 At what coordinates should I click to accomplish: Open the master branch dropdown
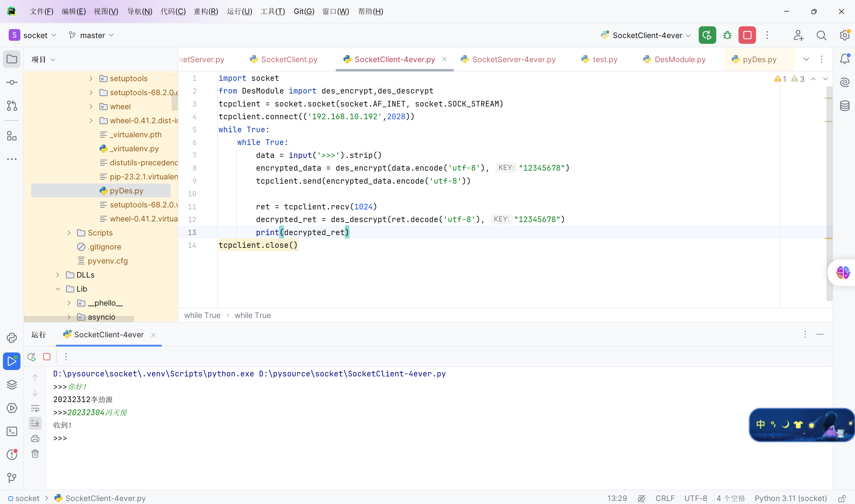pyautogui.click(x=92, y=35)
